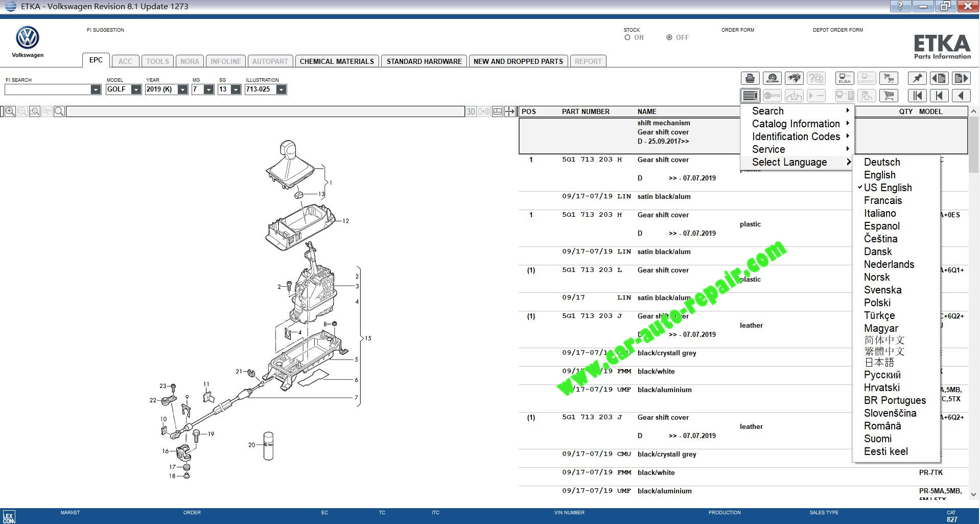This screenshot has width=980, height=524.
Task: Open the NEW AND DROPPED PARTS tab
Action: [x=518, y=61]
